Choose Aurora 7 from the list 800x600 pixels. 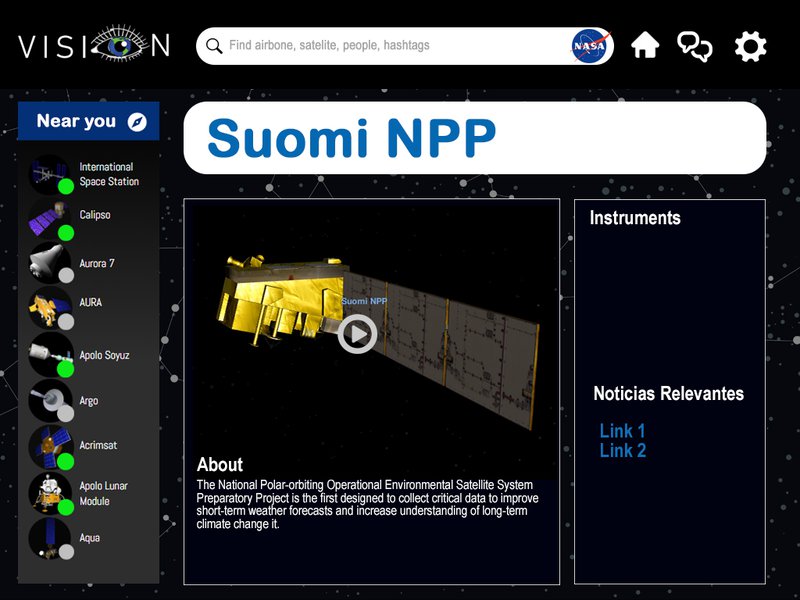click(50, 263)
